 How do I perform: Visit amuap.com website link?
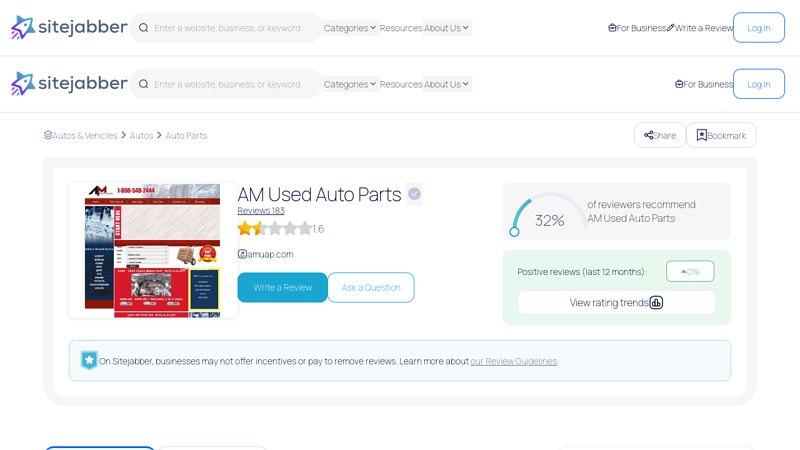coord(265,254)
